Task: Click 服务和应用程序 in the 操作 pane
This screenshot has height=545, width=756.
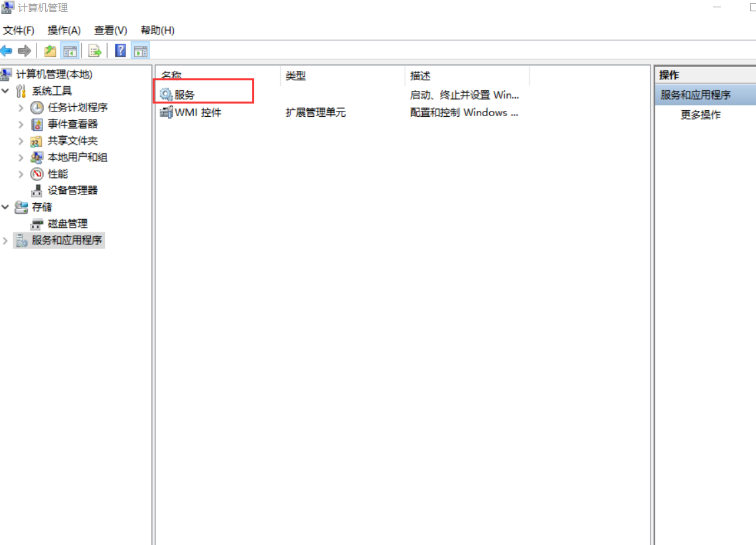Action: [x=696, y=95]
